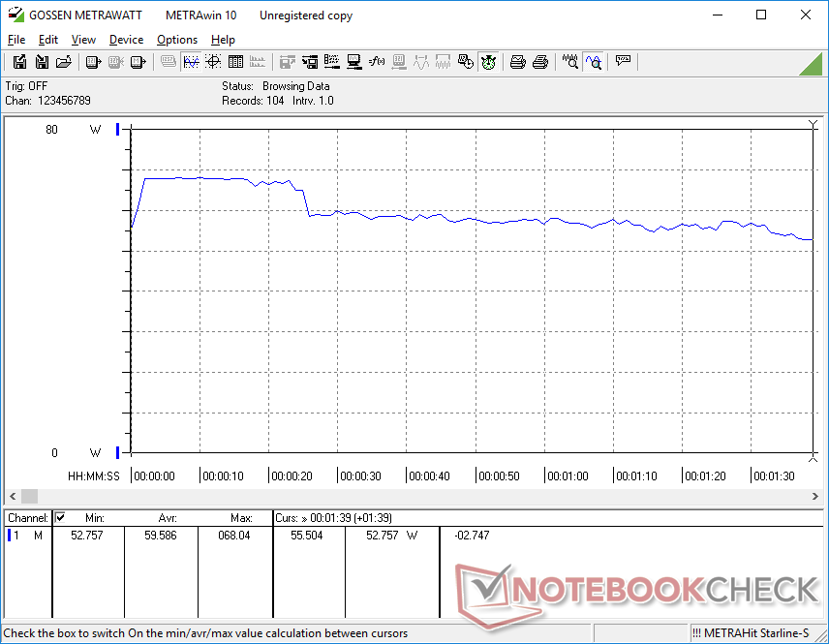
Task: Click the lower cursor marker at graph bottom right
Action: 813,456
